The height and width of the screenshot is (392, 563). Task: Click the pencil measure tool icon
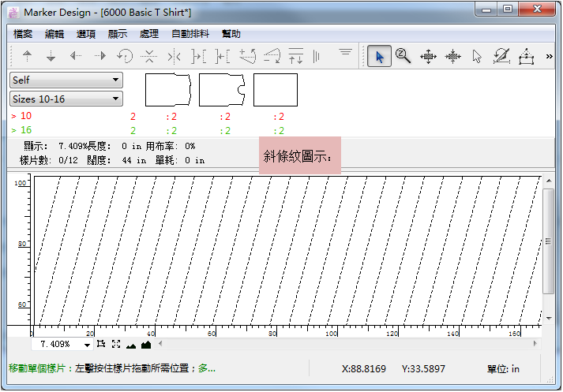point(501,57)
